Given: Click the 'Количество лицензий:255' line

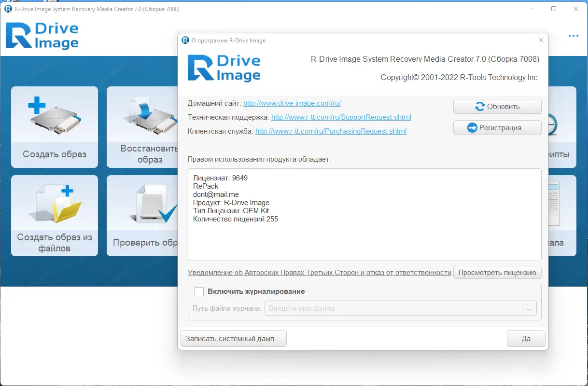Looking at the screenshot, I should coord(236,219).
